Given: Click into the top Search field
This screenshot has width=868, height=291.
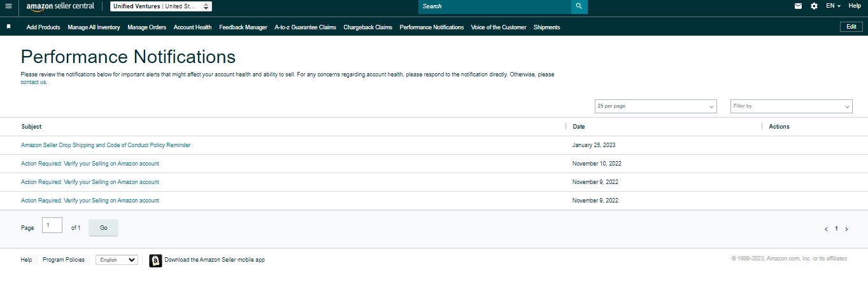Looking at the screenshot, I should [495, 6].
